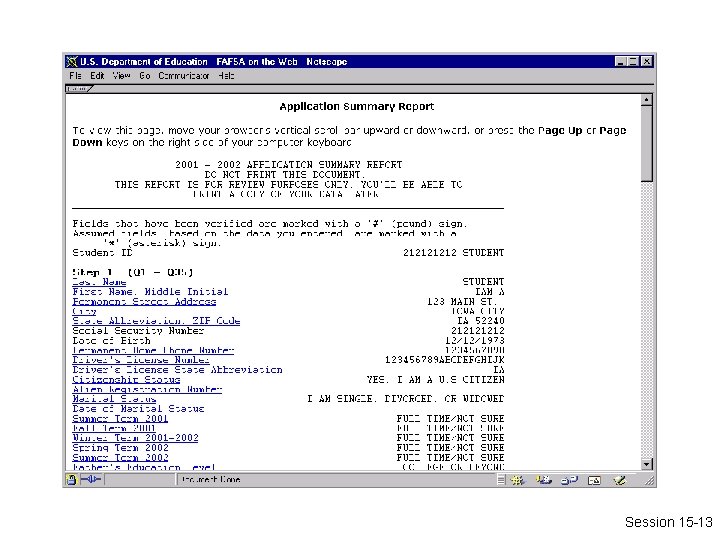Open the Marital Status link
The image size is (720, 540).
coord(114,399)
